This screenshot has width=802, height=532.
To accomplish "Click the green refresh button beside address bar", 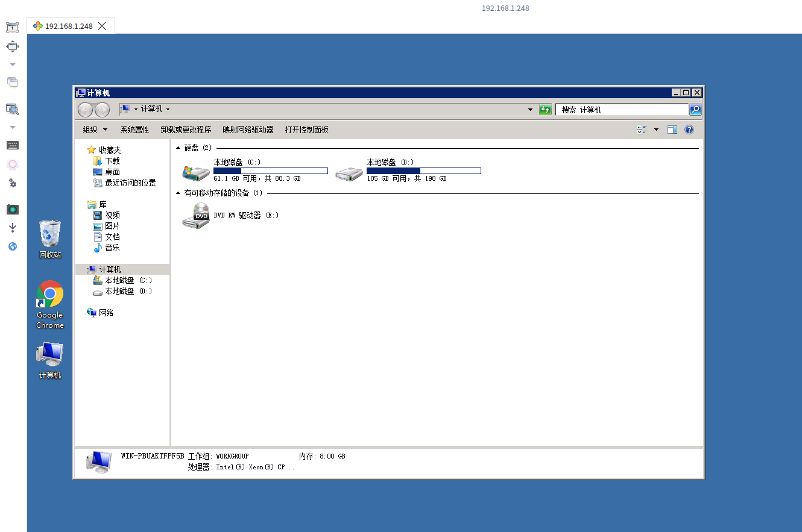I will (x=545, y=110).
